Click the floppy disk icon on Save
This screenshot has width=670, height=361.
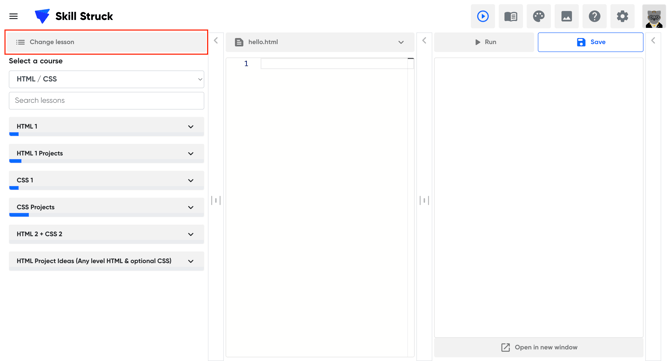click(581, 42)
